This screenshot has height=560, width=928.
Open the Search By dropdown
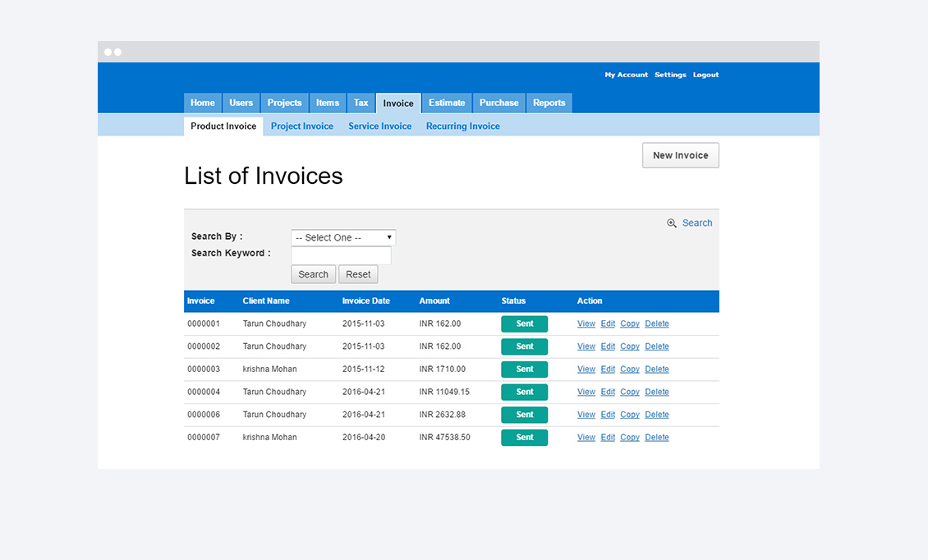pos(343,237)
